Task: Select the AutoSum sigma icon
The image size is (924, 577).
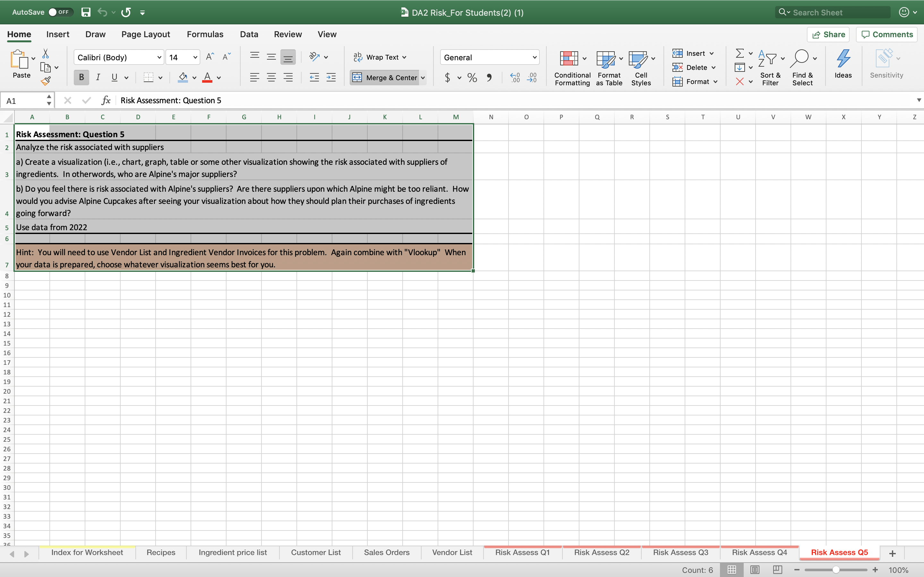Action: (740, 53)
